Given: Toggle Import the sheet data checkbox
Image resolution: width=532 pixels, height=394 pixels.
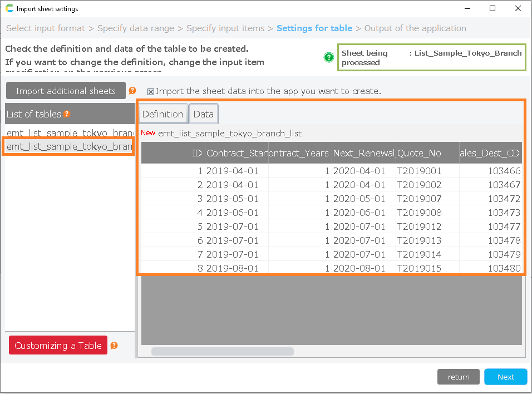Looking at the screenshot, I should 151,91.
